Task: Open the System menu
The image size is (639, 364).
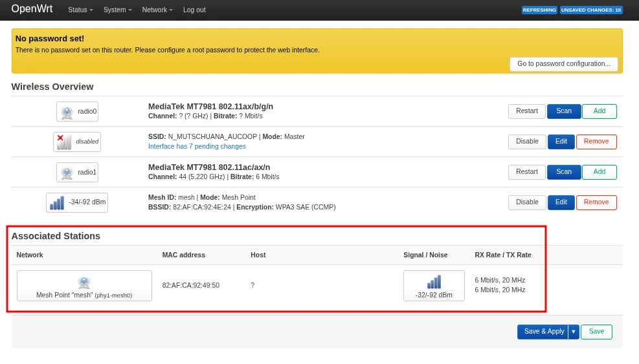Action: coord(117,10)
